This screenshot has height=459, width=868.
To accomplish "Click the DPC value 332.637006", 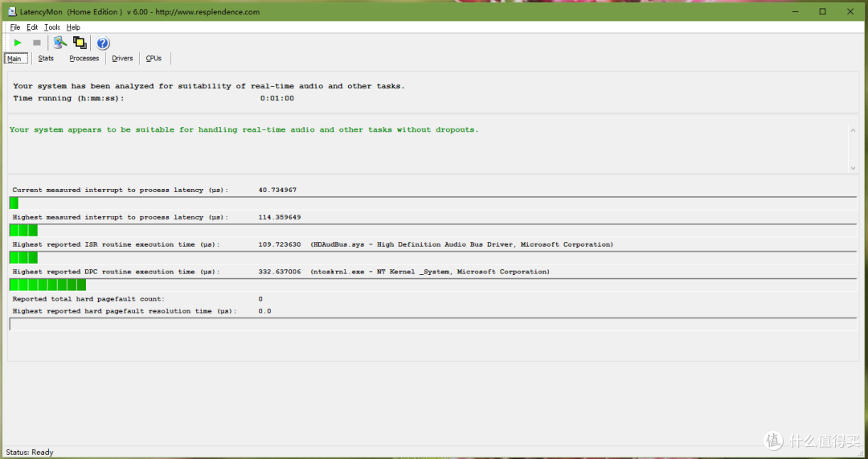I will pos(280,272).
